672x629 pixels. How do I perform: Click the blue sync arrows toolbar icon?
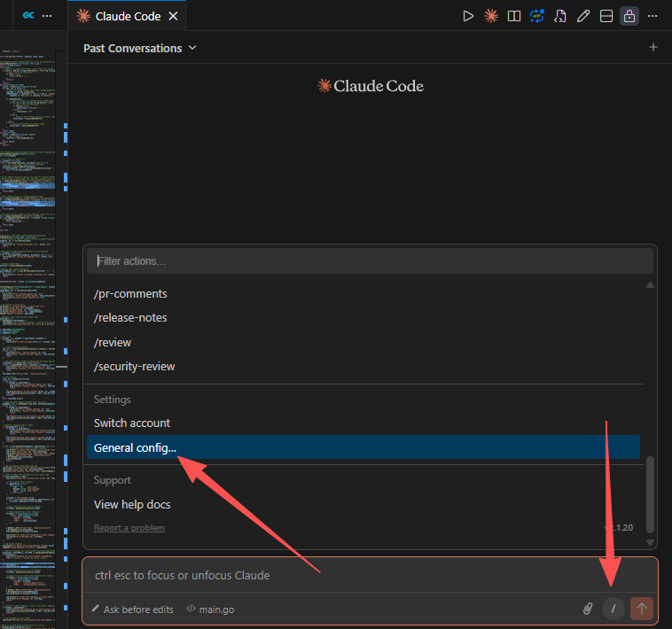point(537,16)
